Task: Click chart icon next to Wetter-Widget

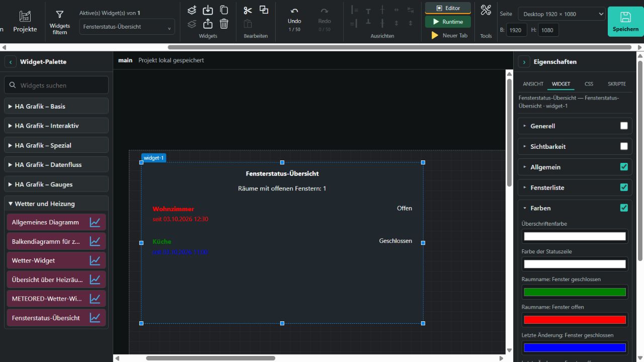Action: (95, 260)
